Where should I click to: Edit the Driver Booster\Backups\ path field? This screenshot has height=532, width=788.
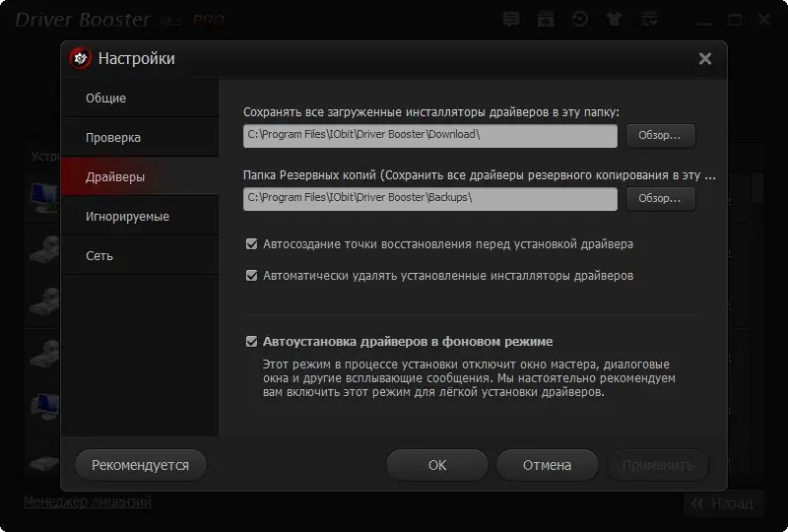pos(430,199)
